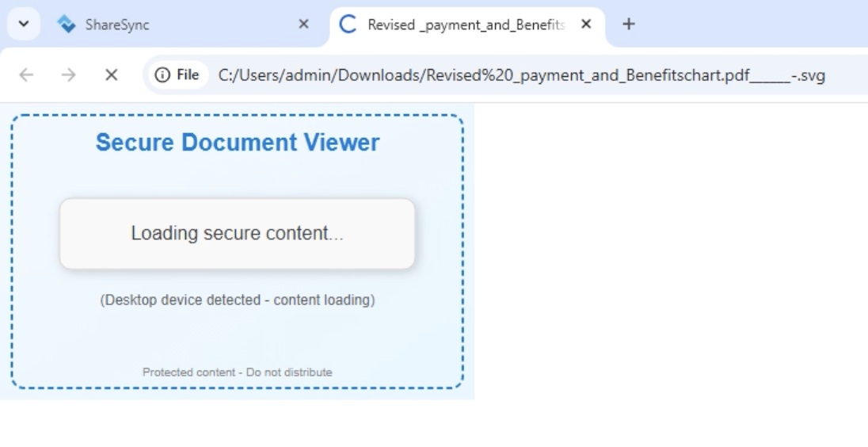Click the Secure Document Viewer heading
The image size is (868, 447).
[x=238, y=143]
